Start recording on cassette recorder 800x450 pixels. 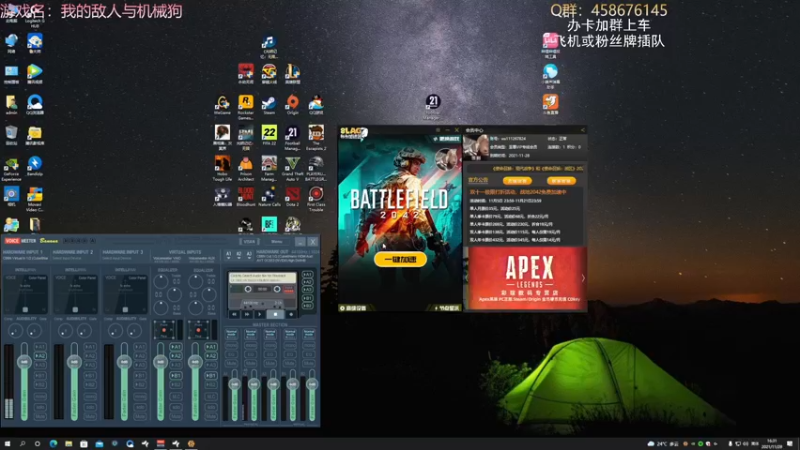tap(291, 314)
